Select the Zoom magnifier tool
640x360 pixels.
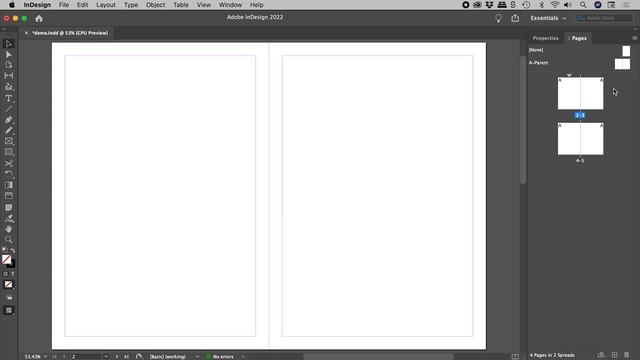coord(9,240)
